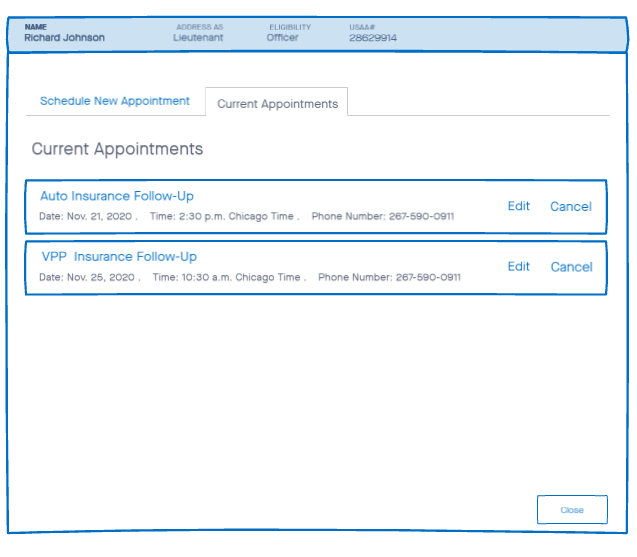The image size is (637, 557).
Task: Click the date Nov. 25, 2020
Action: tap(101, 277)
